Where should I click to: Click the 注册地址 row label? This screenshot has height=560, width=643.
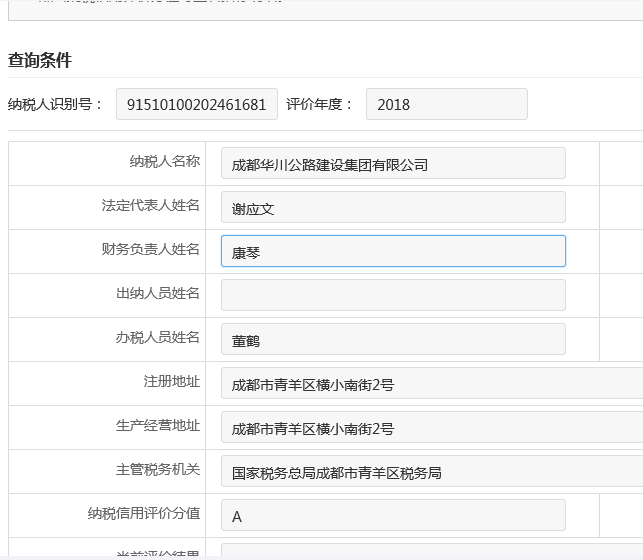click(x=171, y=381)
